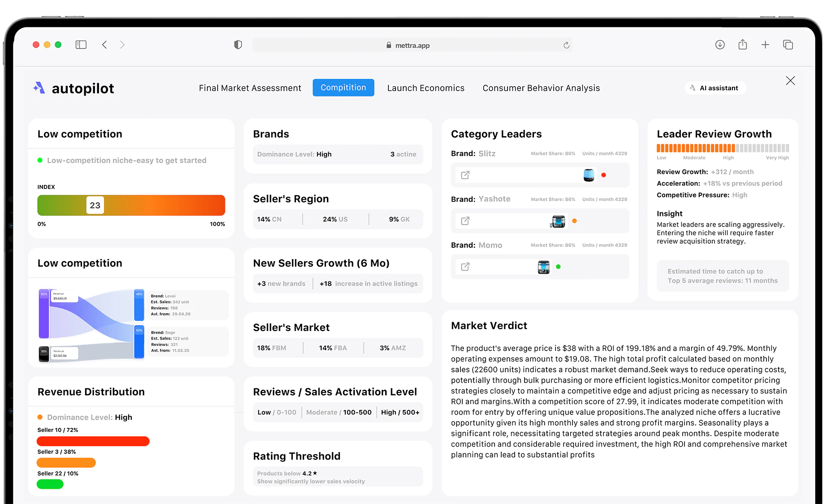826x504 pixels.
Task: Click the privacy shield icon
Action: (238, 45)
